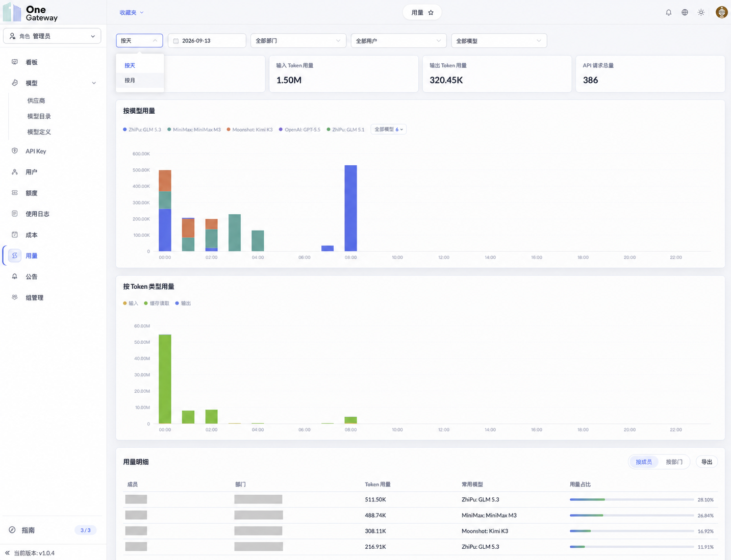731x560 pixels.
Task: Switch to the 按成员 tab
Action: pyautogui.click(x=644, y=462)
